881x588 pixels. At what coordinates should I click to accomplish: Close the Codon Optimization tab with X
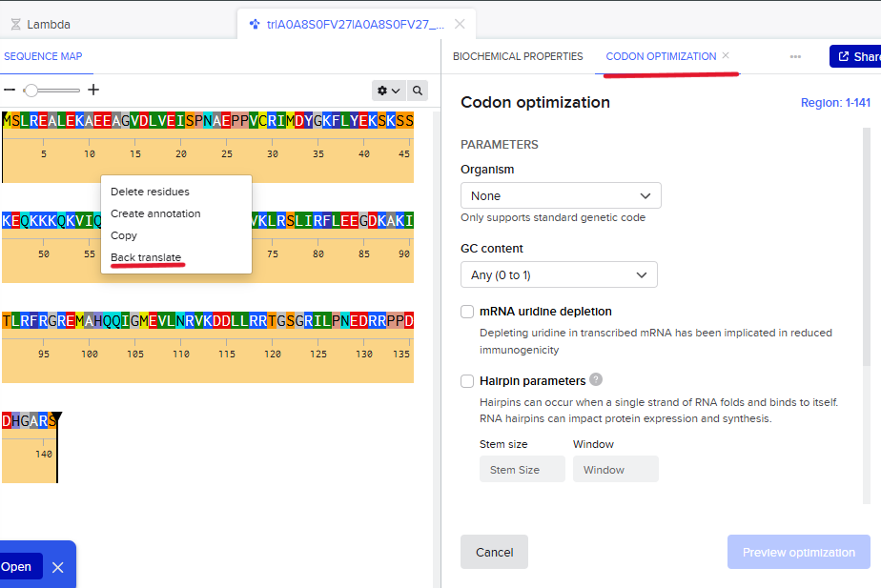click(726, 55)
